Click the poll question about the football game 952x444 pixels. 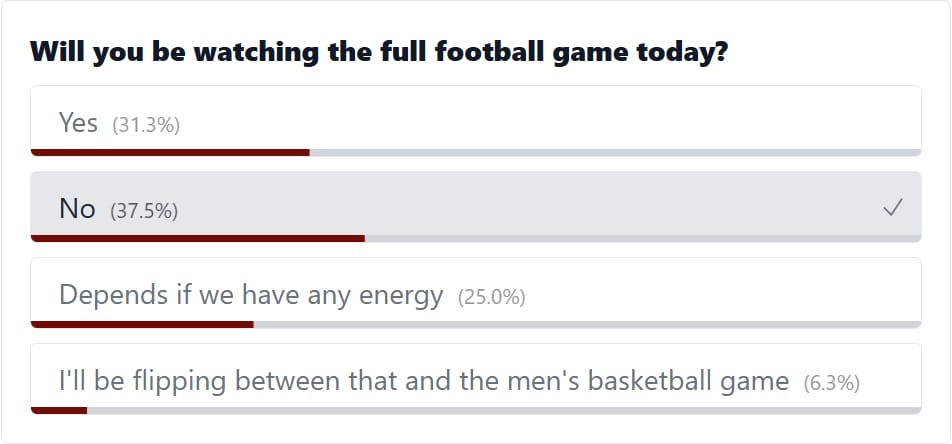click(379, 52)
